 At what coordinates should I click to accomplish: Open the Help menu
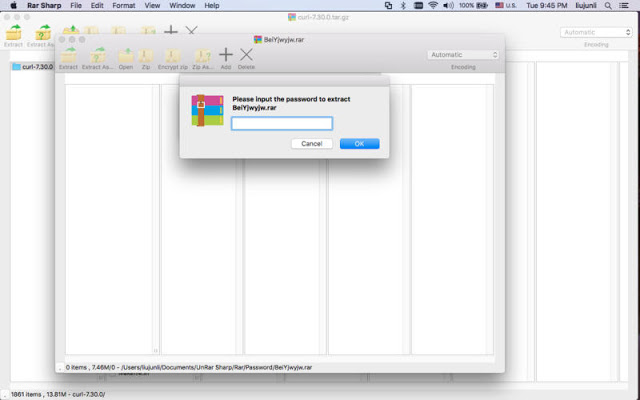pos(212,6)
